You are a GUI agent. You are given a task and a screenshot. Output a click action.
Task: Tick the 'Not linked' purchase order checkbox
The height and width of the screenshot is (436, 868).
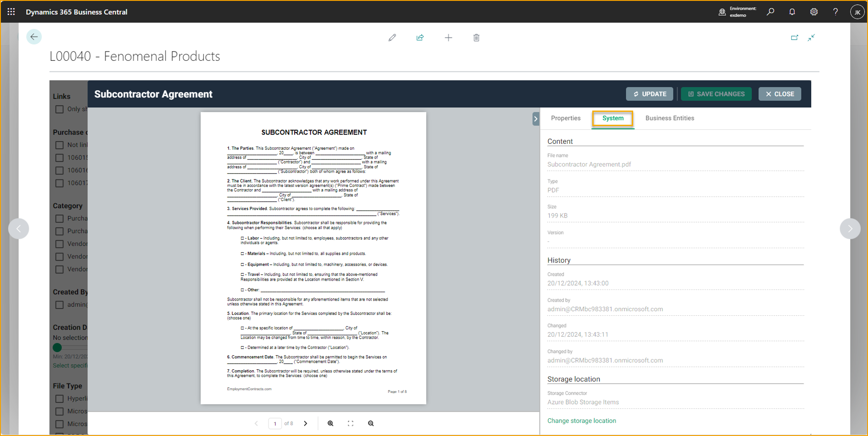[59, 145]
